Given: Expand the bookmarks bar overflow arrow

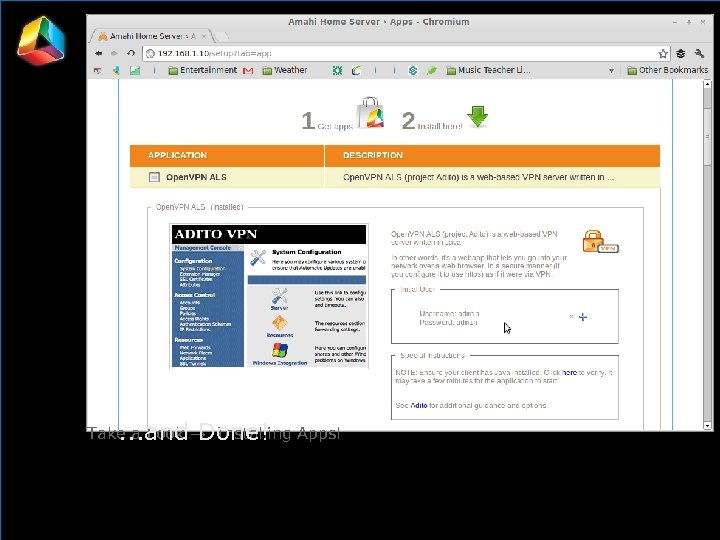Looking at the screenshot, I should 611,71.
